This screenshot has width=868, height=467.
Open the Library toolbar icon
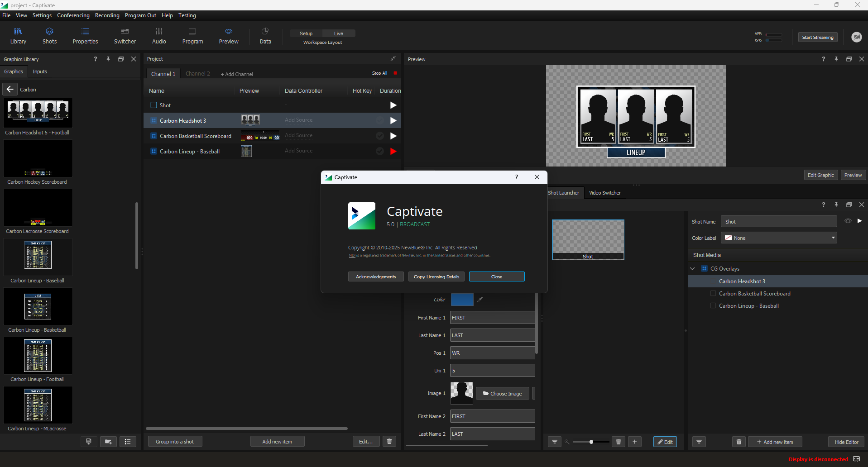coord(18,36)
